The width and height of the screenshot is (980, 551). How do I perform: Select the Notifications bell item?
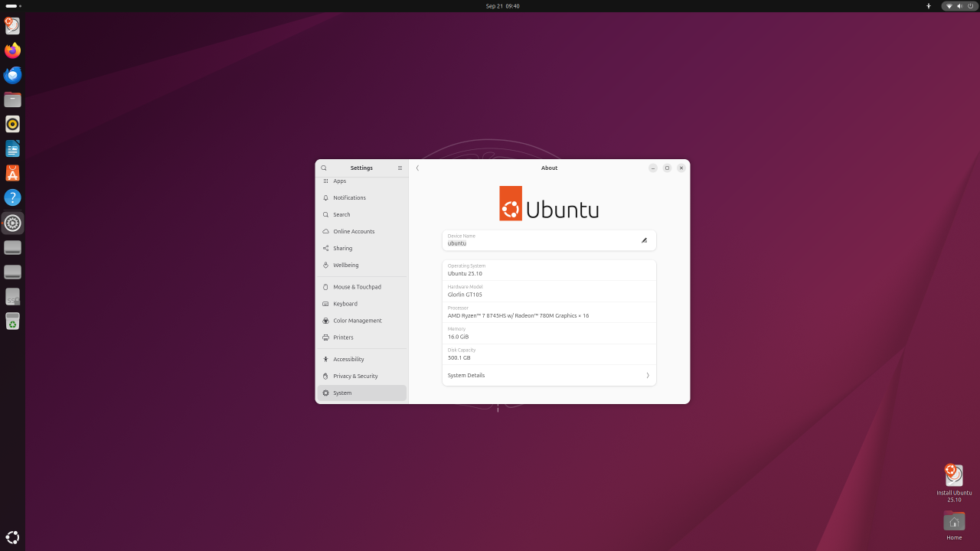(x=362, y=198)
